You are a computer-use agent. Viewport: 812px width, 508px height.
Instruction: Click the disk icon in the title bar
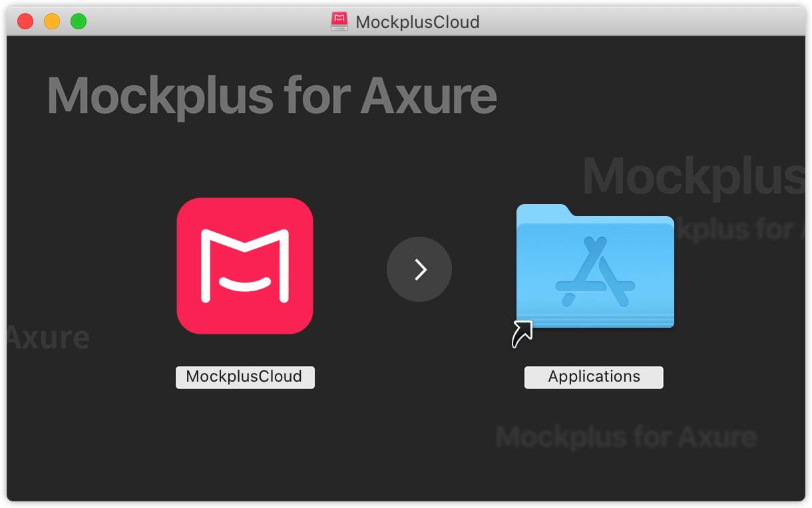pyautogui.click(x=339, y=22)
